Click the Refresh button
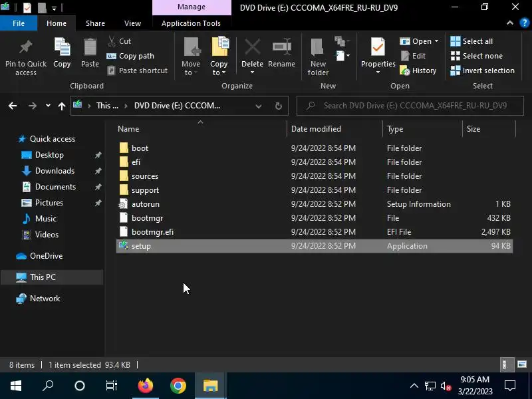 click(279, 106)
